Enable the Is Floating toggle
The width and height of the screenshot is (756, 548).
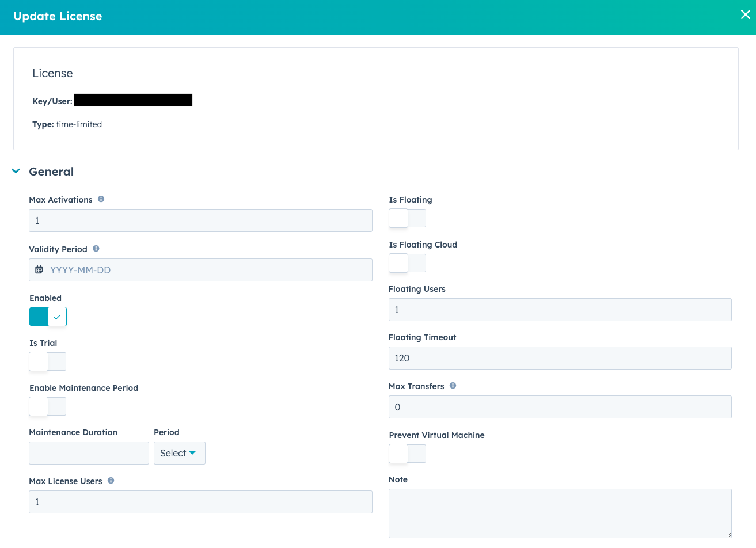[407, 218]
